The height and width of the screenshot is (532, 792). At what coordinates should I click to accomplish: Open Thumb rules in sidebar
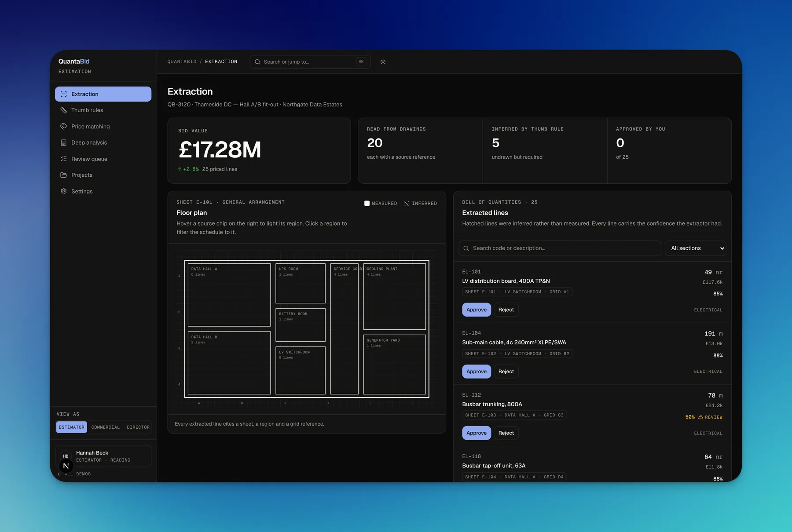[103, 110]
